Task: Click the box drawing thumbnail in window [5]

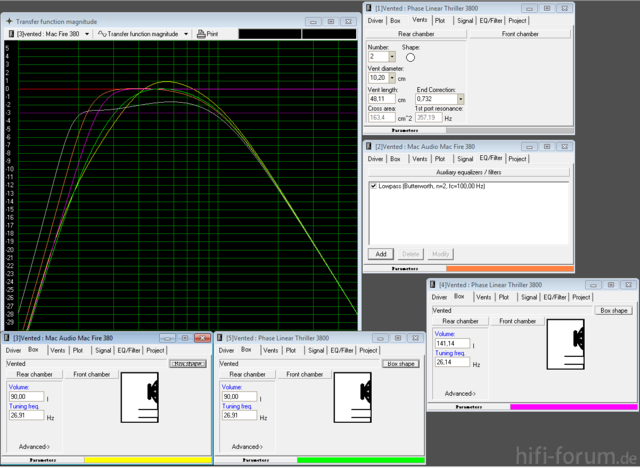Action: point(353,397)
